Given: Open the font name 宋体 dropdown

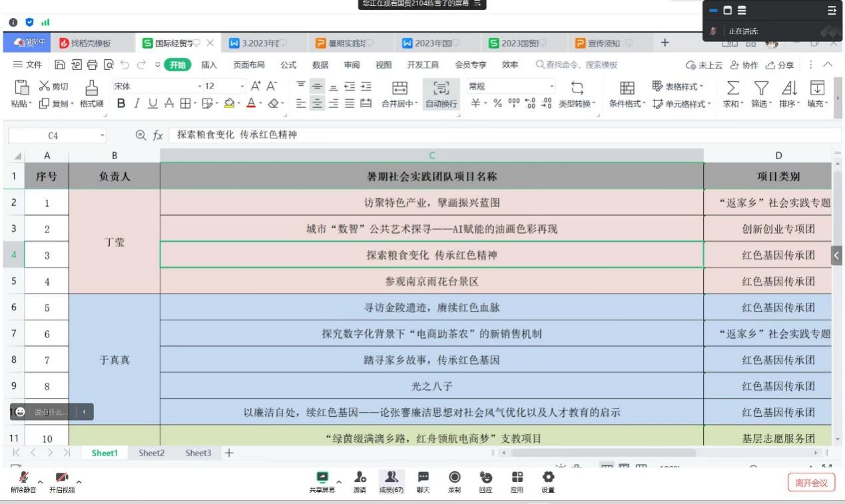Looking at the screenshot, I should (x=201, y=87).
